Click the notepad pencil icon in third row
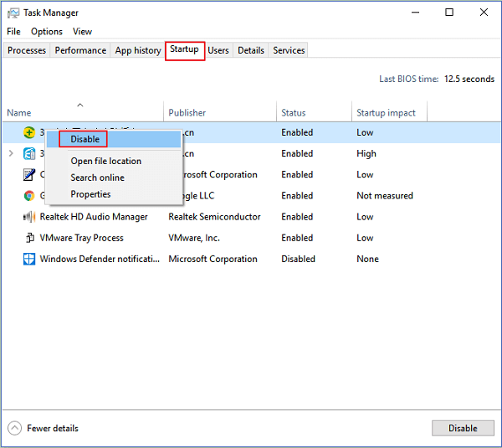This screenshot has width=502, height=448. click(29, 175)
